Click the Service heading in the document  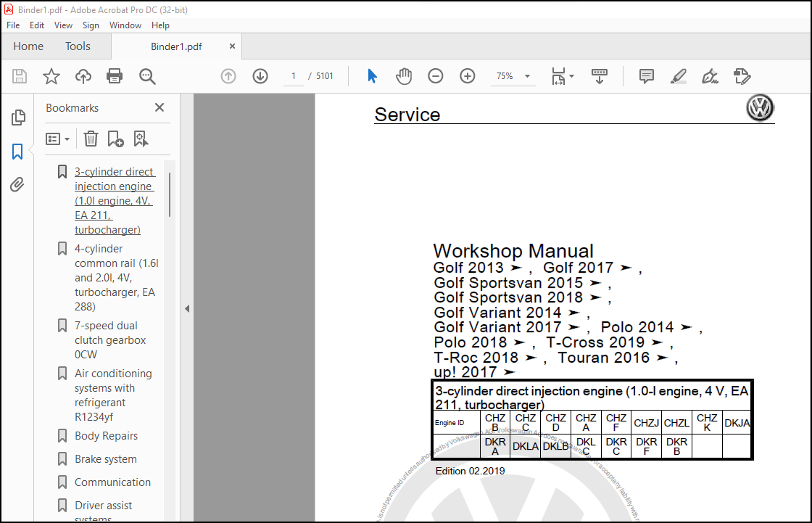pyautogui.click(x=407, y=115)
